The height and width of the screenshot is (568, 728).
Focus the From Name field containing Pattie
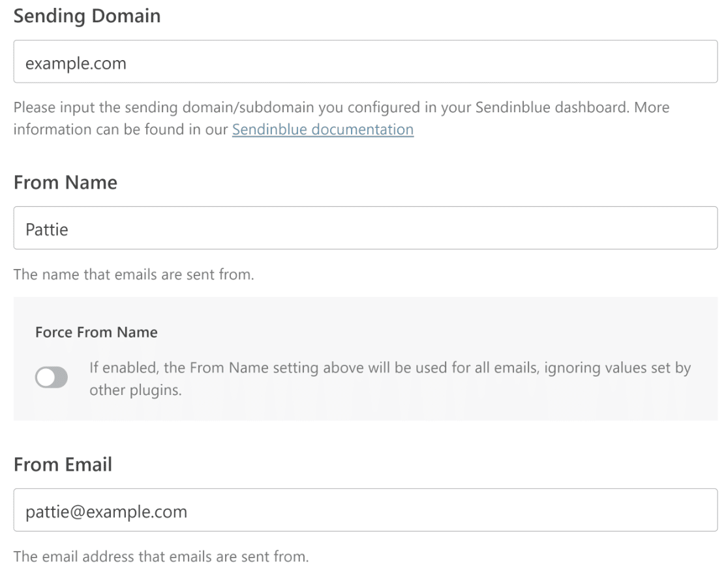point(365,228)
